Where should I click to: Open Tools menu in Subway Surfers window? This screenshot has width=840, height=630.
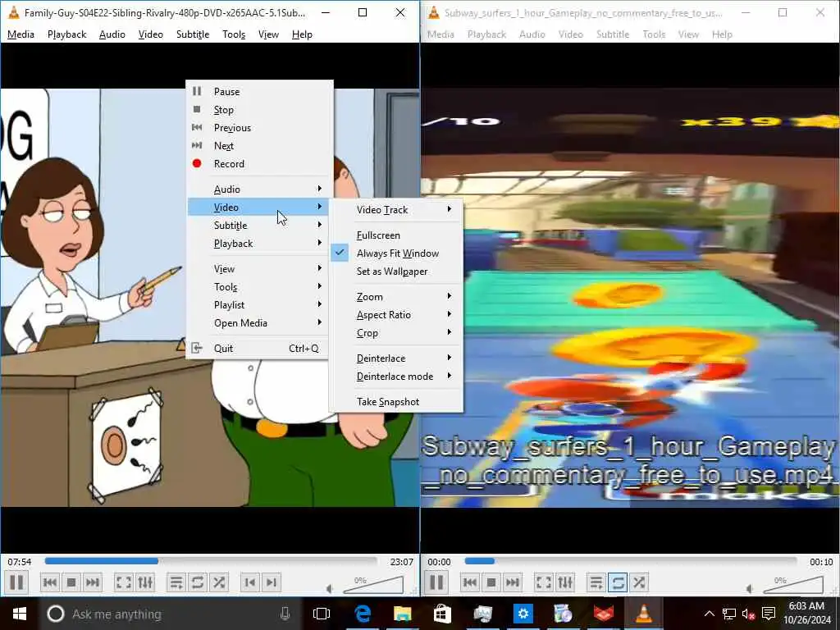coord(654,34)
